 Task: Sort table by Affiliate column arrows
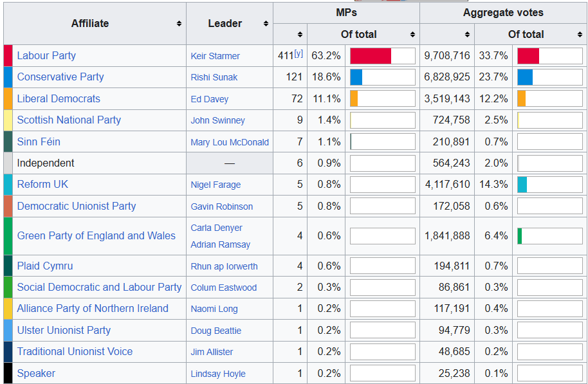click(179, 24)
